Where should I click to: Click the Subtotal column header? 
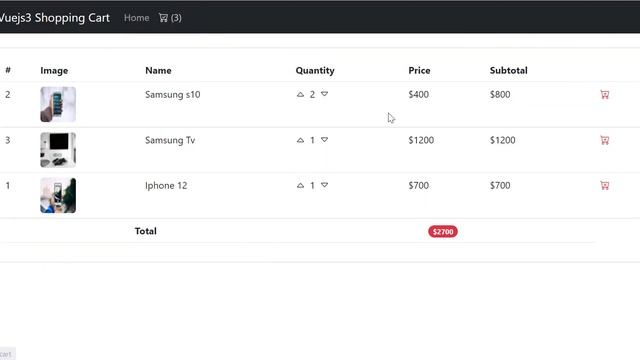(509, 71)
